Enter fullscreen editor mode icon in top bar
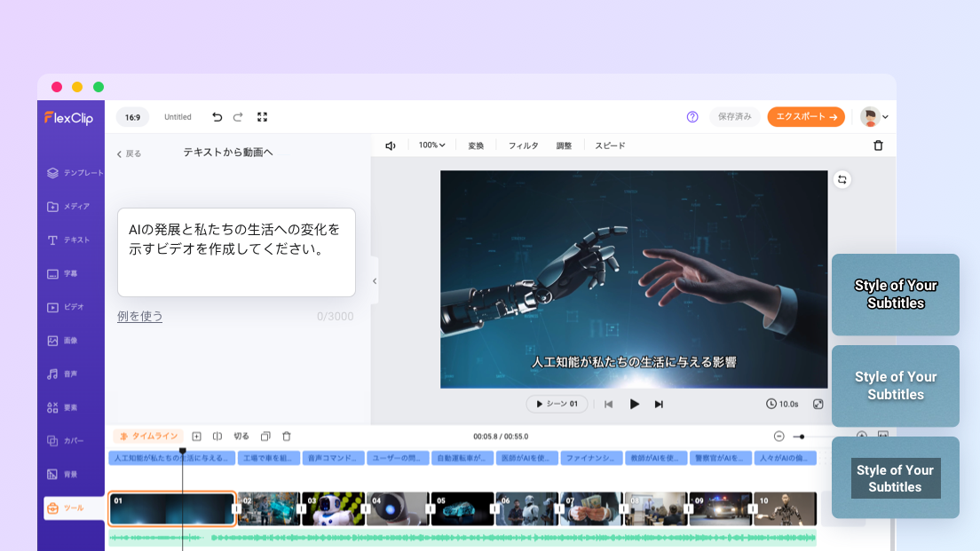The image size is (980, 551). pyautogui.click(x=263, y=117)
